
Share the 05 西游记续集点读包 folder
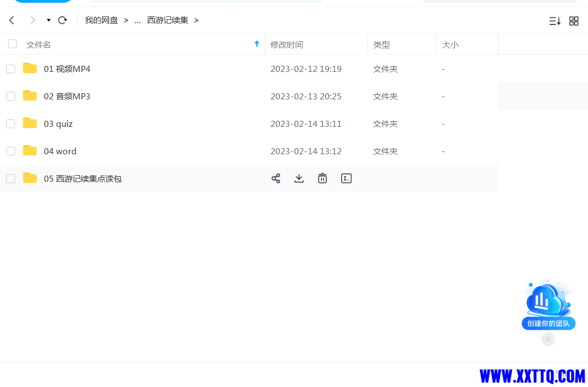pyautogui.click(x=275, y=178)
